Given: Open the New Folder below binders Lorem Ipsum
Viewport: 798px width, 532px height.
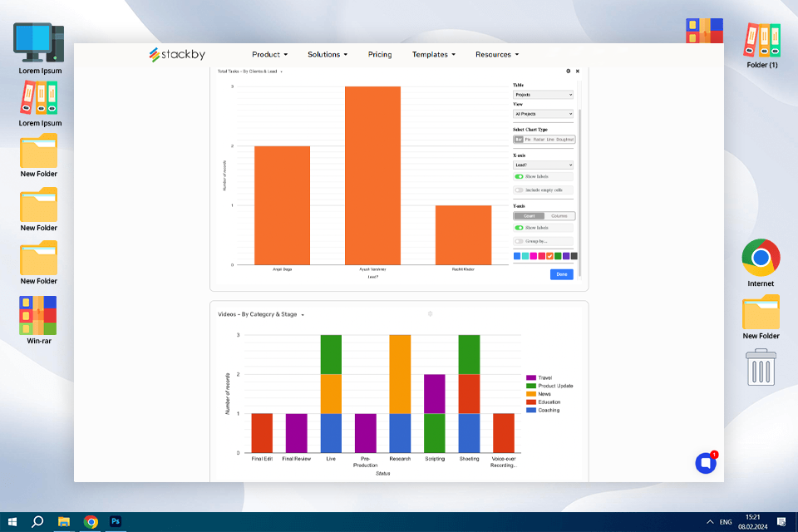Looking at the screenshot, I should point(39,155).
